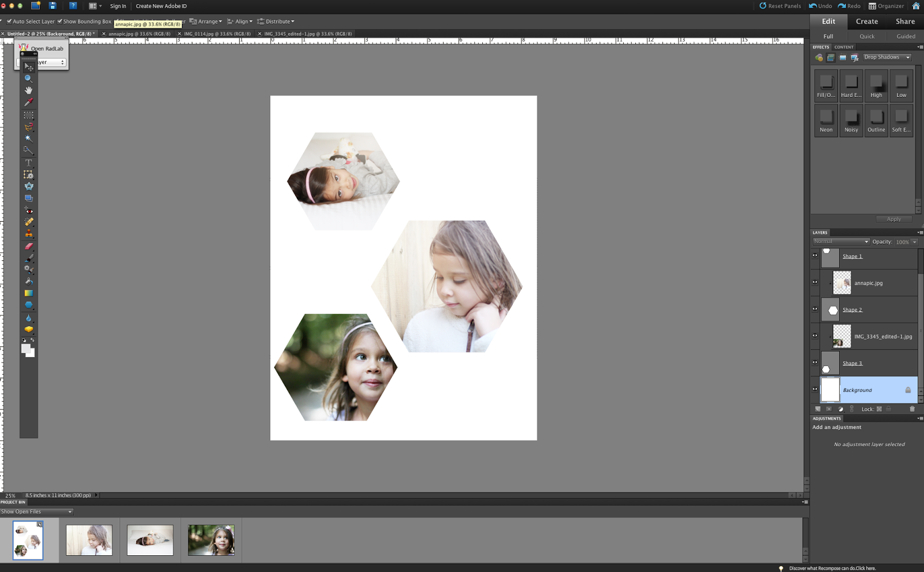Click Create New Adobe ID
Image resolution: width=924 pixels, height=572 pixels.
pyautogui.click(x=162, y=6)
